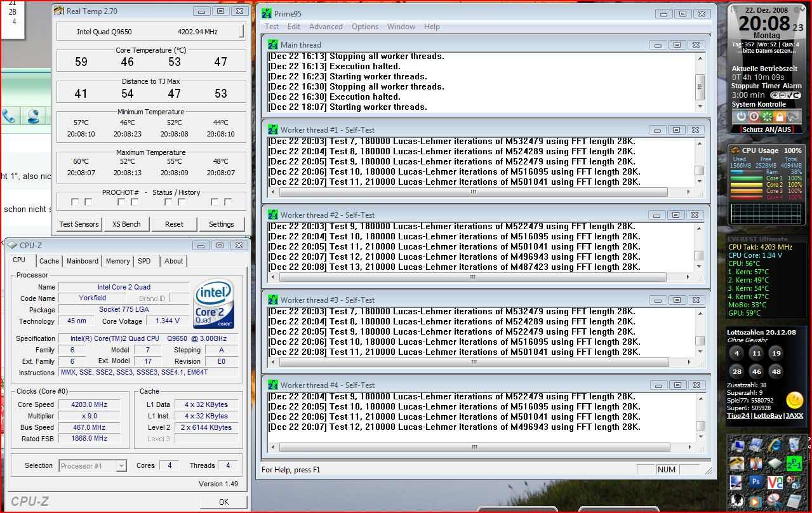Image resolution: width=812 pixels, height=513 pixels.
Task: Tick core 2 PROCHOT history checkbox
Action: (x=135, y=202)
